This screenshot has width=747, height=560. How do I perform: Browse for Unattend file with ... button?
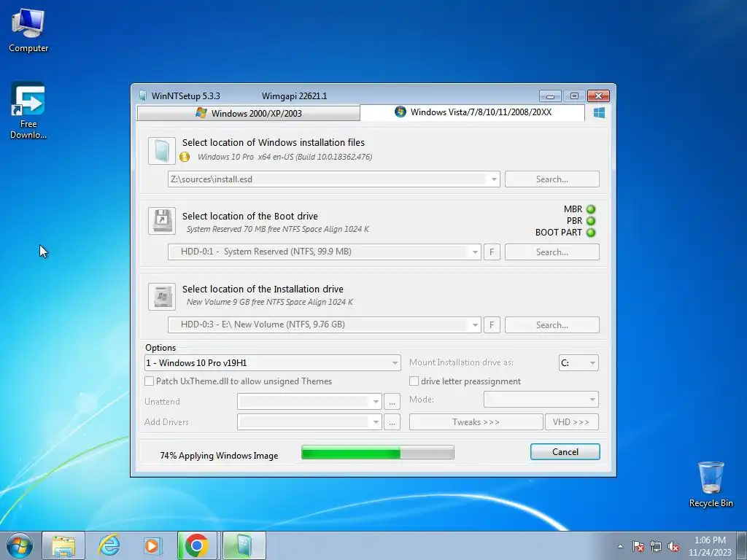click(x=392, y=402)
